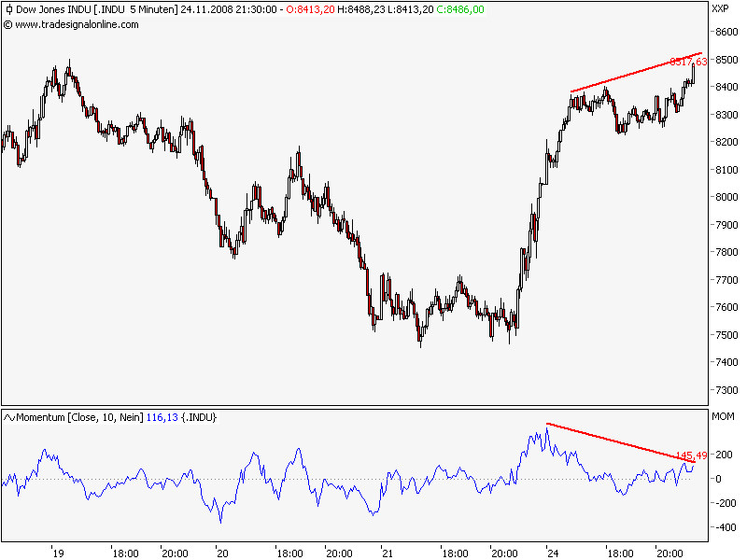
Task: Click the candlestick icon before Dow Jones title
Action: [9, 9]
